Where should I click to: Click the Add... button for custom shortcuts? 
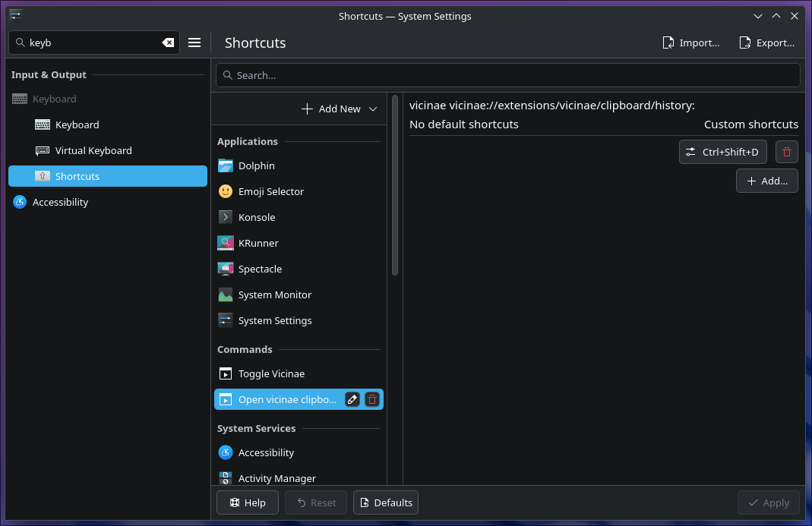pos(766,181)
